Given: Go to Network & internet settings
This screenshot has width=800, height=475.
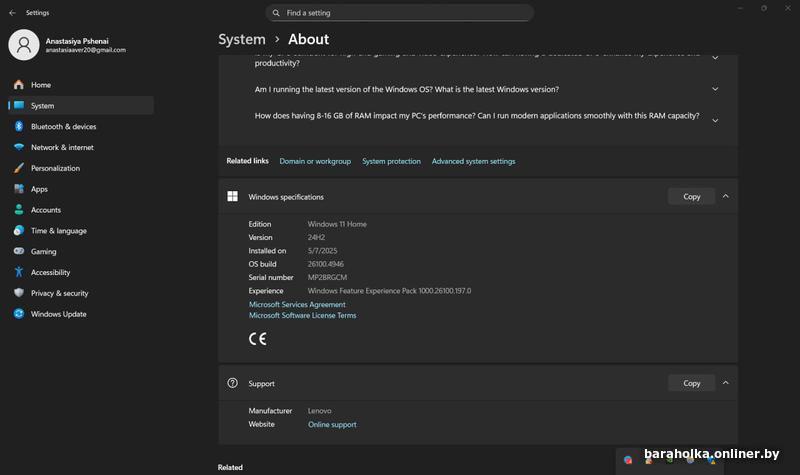Looking at the screenshot, I should 81,147.
